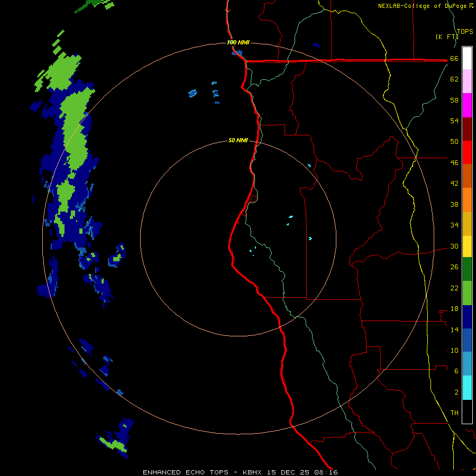Click the black threshold swatch at the legend bottom
The image size is (476, 476).
tap(467, 411)
